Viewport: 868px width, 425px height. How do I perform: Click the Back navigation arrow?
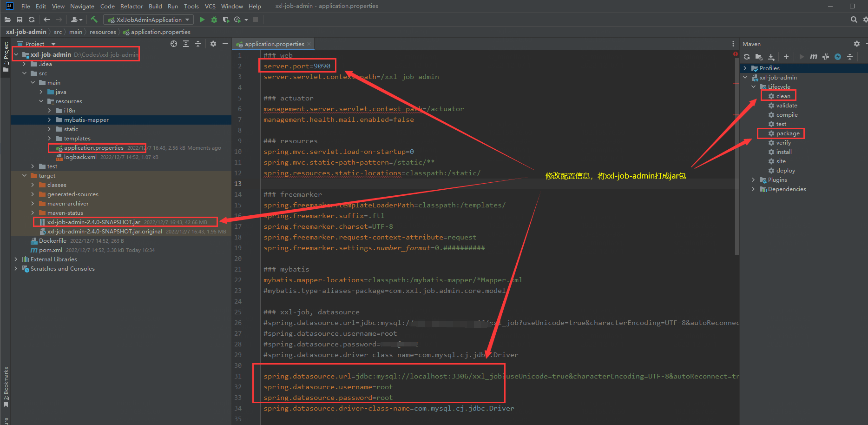click(x=46, y=20)
